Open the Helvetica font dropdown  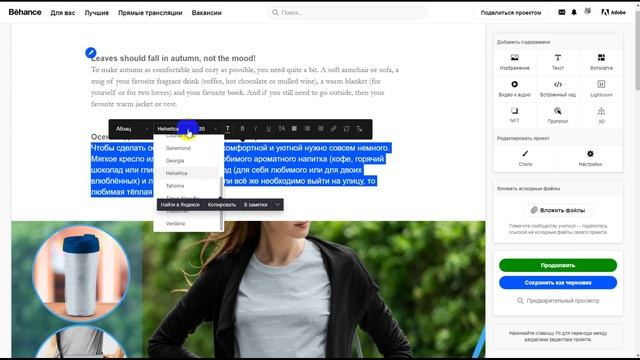click(175, 129)
